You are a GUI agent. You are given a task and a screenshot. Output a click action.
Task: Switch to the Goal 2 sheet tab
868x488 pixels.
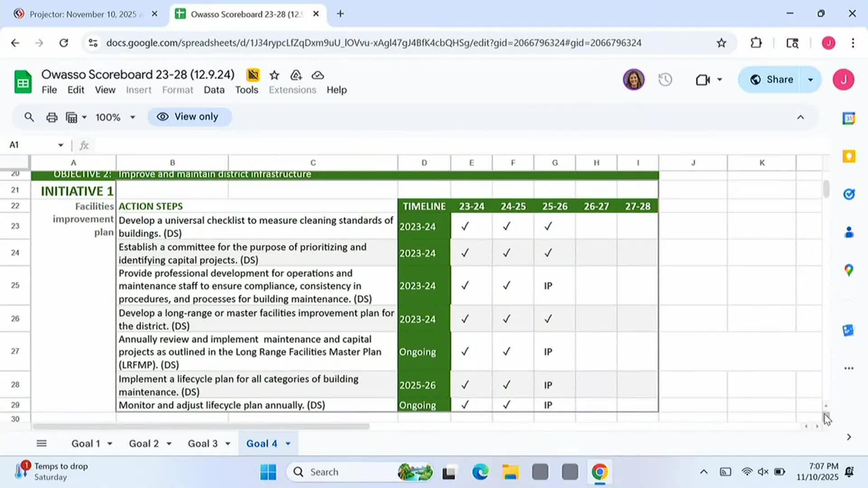coord(144,444)
